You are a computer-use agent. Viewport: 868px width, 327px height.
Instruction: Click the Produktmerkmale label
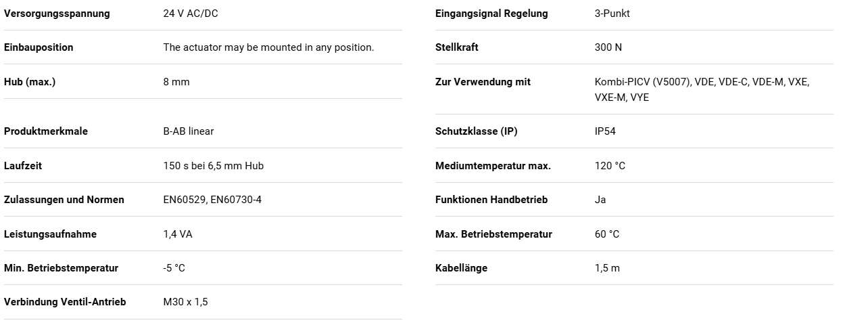[x=46, y=131]
